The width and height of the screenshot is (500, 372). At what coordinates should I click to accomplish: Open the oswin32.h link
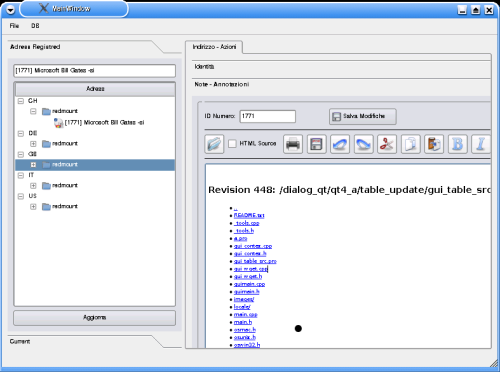[247, 345]
